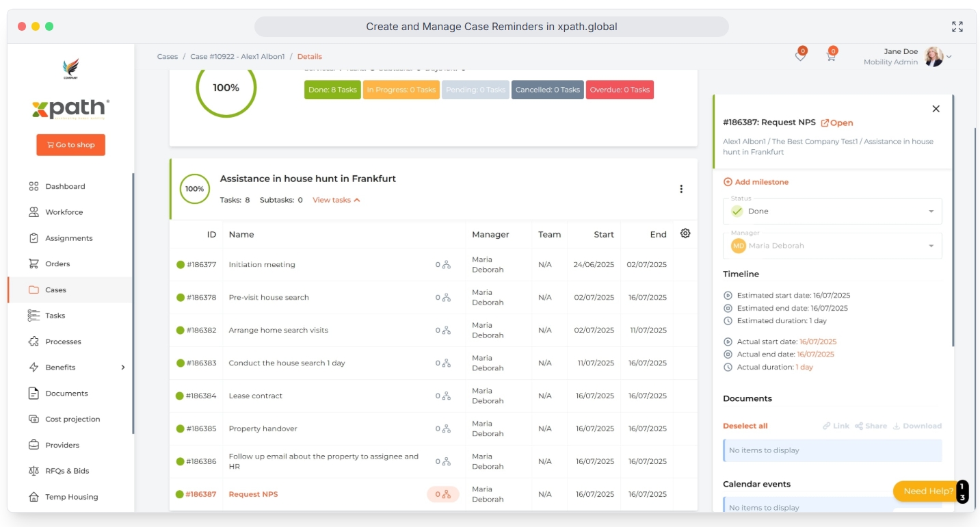
Task: Click the Go to shop button
Action: click(71, 145)
